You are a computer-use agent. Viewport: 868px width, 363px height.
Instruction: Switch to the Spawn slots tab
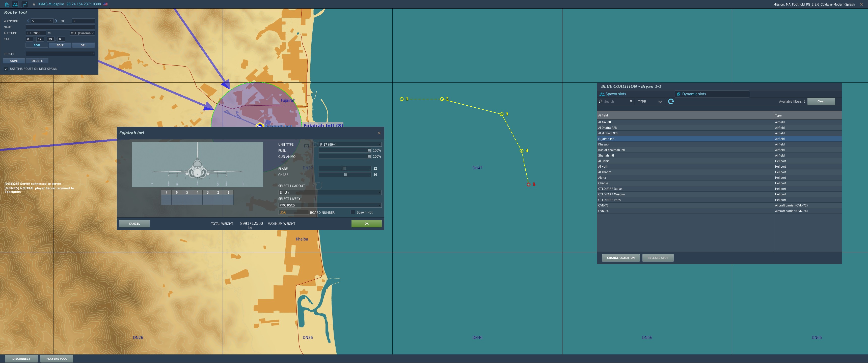pyautogui.click(x=615, y=94)
